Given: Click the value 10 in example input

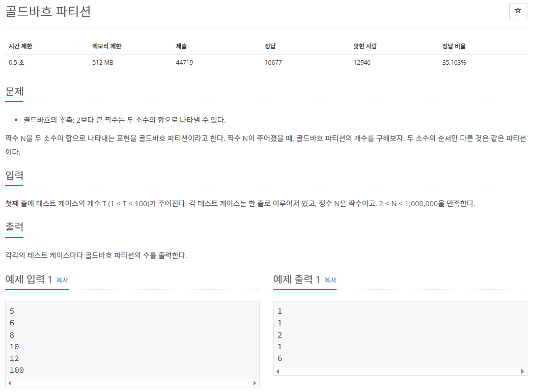Looking at the screenshot, I should [14, 347].
